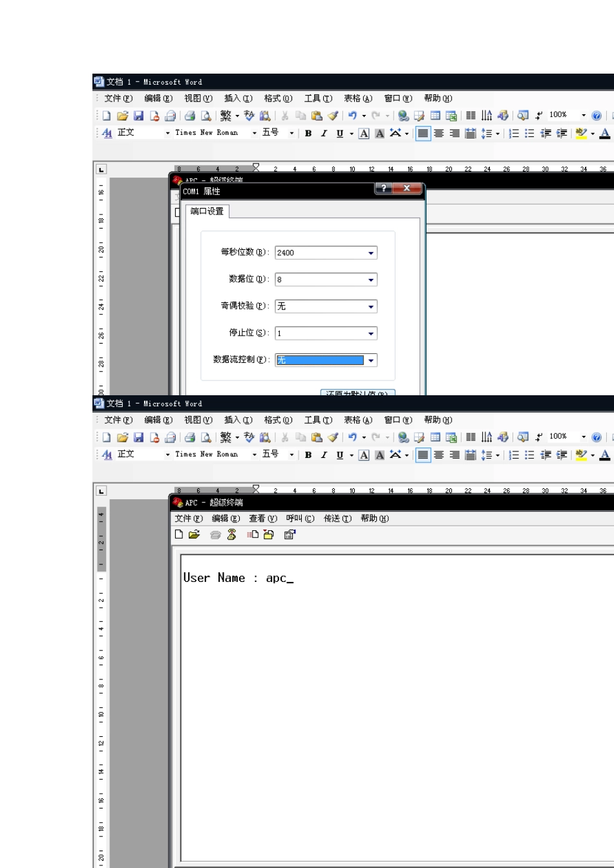Click the Columns icon in upper Word toolbar

(x=471, y=116)
